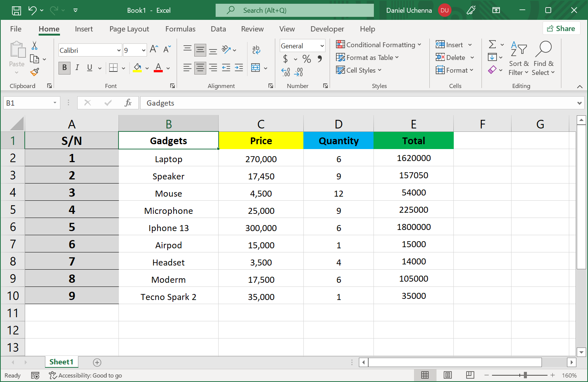Switch to the Page Layout tab
Viewport: 588px width, 382px height.
pos(129,29)
